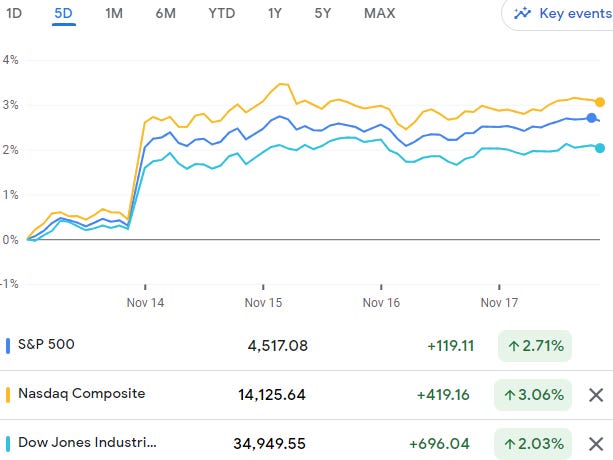Click the 0% y-axis label
Viewport: 613px width, 460px height.
pyautogui.click(x=10, y=240)
